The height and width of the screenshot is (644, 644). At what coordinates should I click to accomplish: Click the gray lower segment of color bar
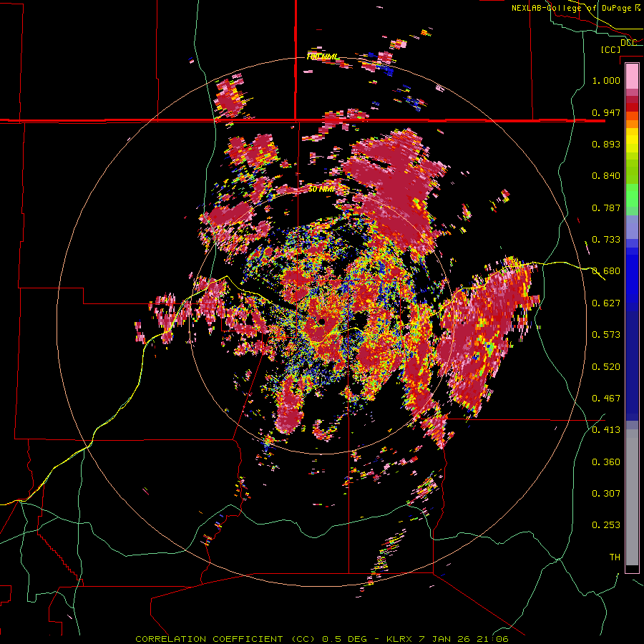(x=632, y=497)
